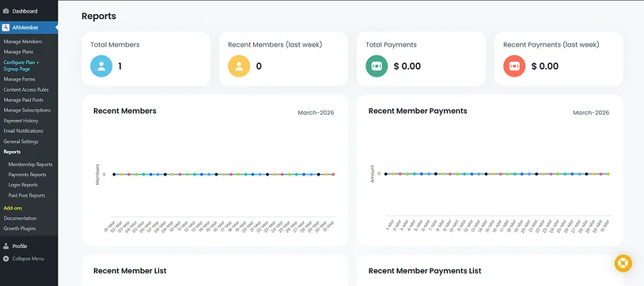Click the first data point on Member Payments chart
The height and width of the screenshot is (286, 644).
[385, 174]
